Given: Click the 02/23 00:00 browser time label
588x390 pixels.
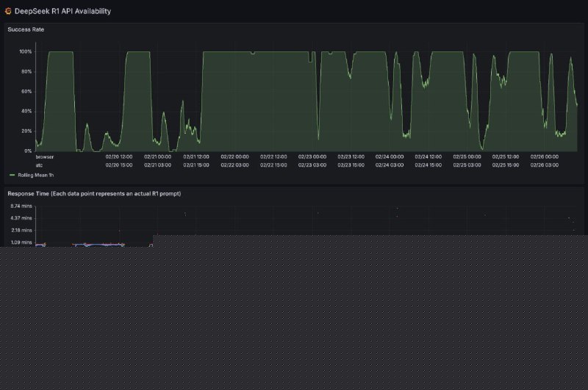Looking at the screenshot, I should click(x=312, y=157).
